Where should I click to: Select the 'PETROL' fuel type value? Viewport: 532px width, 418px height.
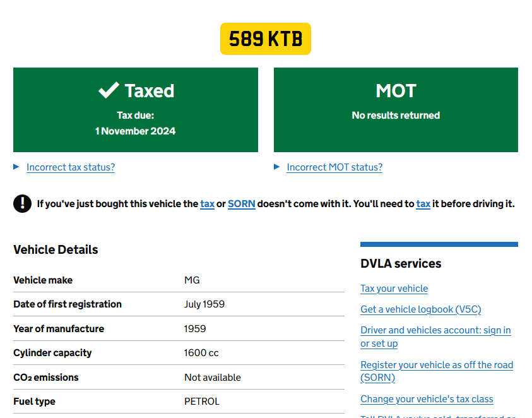click(201, 402)
